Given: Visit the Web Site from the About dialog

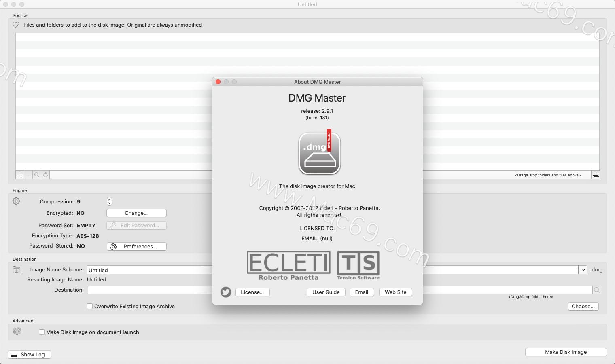Looking at the screenshot, I should click(395, 292).
